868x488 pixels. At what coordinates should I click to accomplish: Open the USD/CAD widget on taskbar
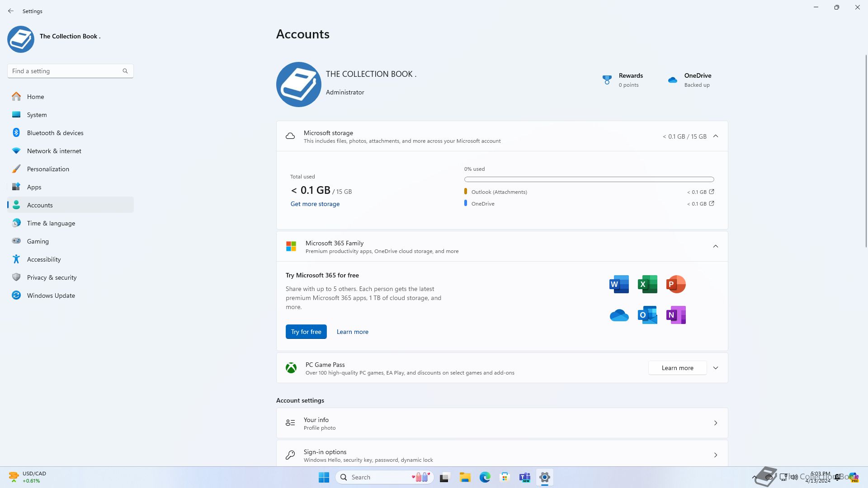coord(28,477)
